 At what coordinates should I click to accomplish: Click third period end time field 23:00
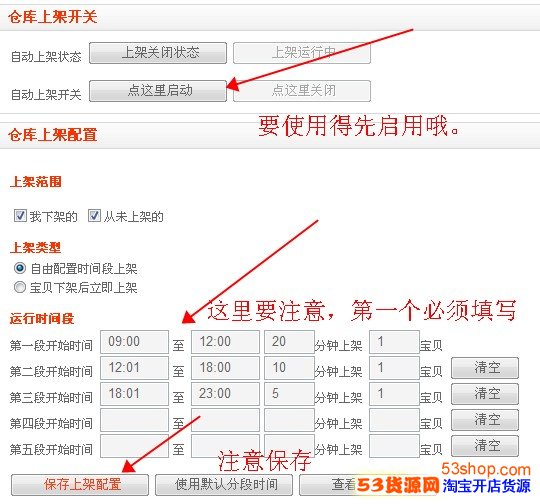click(x=225, y=394)
